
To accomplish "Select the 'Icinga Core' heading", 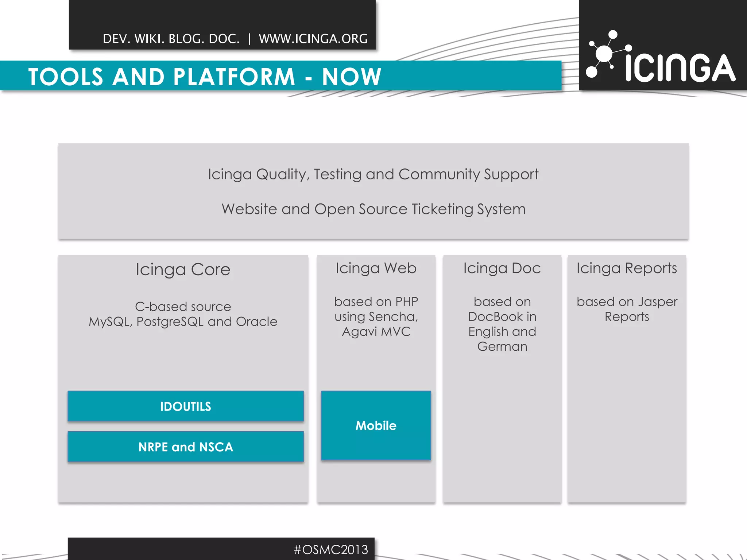I will coord(183,270).
